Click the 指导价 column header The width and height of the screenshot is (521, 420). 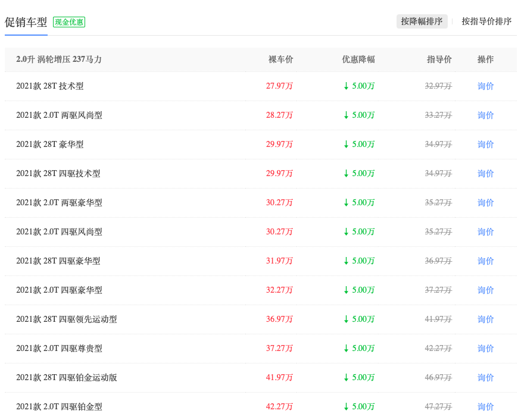pyautogui.click(x=439, y=59)
